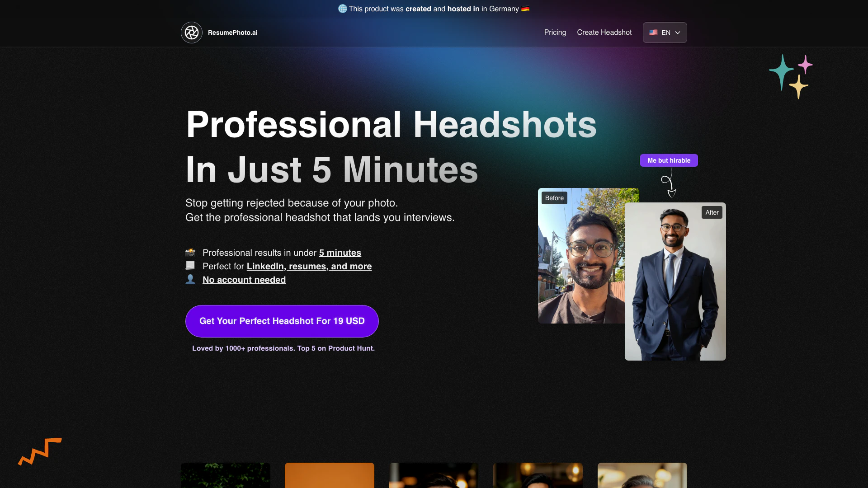868x488 pixels.
Task: Open the Before selfie photo
Action: (x=581, y=258)
